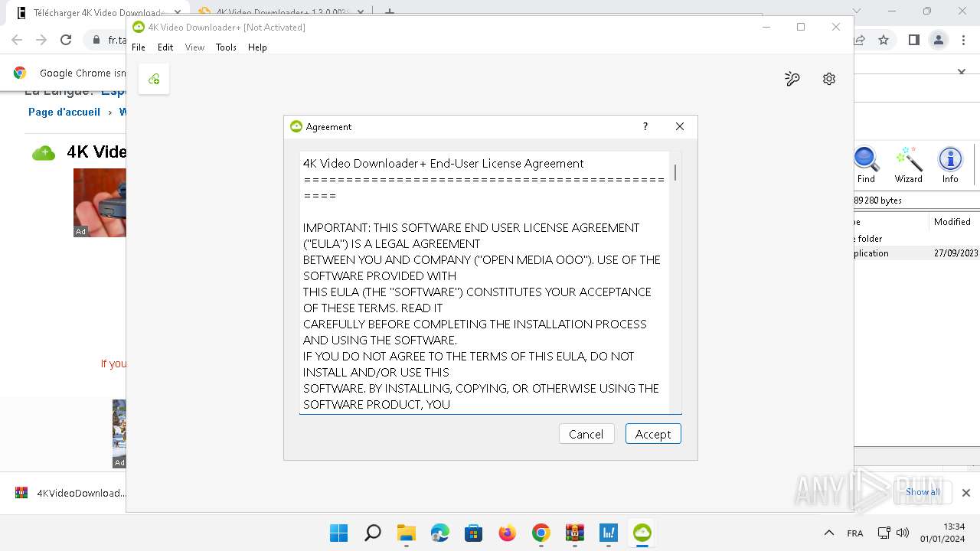This screenshot has height=551, width=980.
Task: Switch to Chrome in taskbar
Action: pos(541,533)
